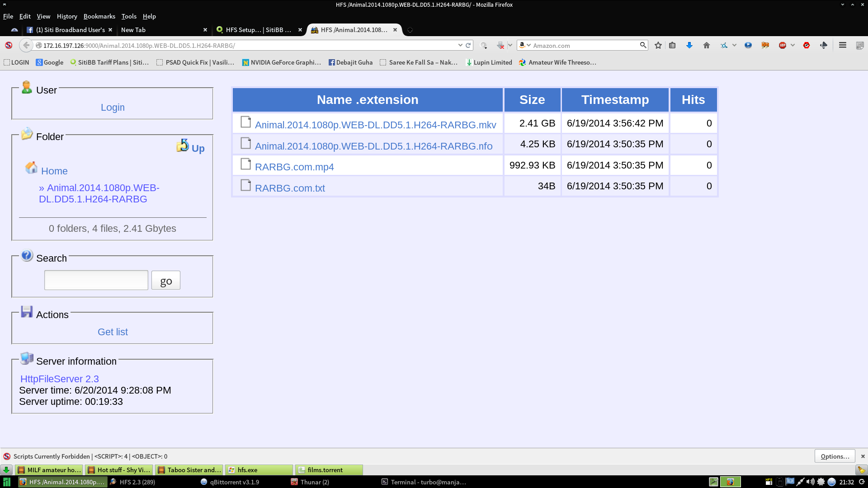
Task: Expand the Adblock Plus dropdown arrow
Action: click(793, 45)
